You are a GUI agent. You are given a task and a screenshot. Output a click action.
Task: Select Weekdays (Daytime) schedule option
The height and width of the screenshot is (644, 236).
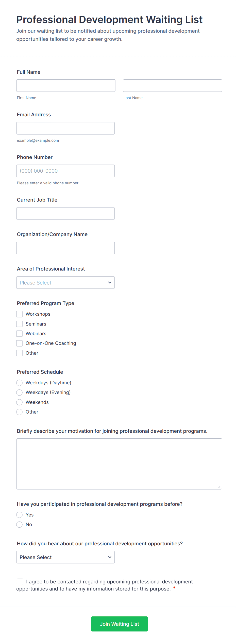click(20, 383)
